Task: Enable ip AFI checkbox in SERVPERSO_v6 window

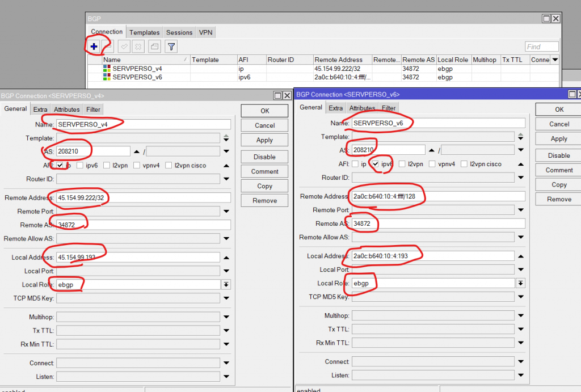Action: click(x=355, y=164)
